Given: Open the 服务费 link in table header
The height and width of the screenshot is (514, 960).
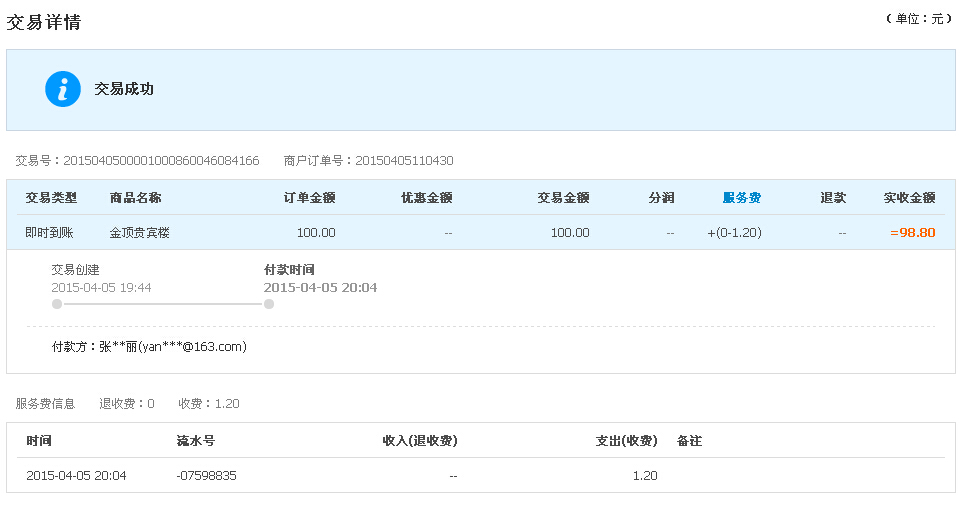Looking at the screenshot, I should (x=741, y=198).
